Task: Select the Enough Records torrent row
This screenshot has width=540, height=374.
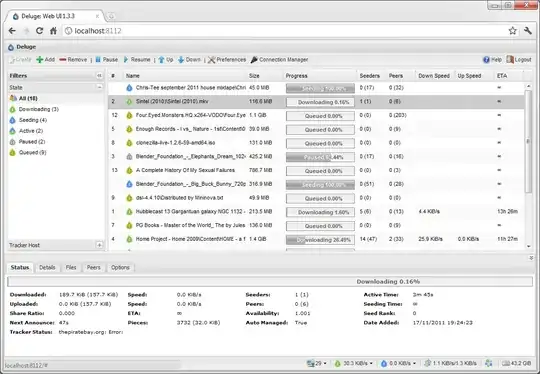Action: [x=316, y=129]
